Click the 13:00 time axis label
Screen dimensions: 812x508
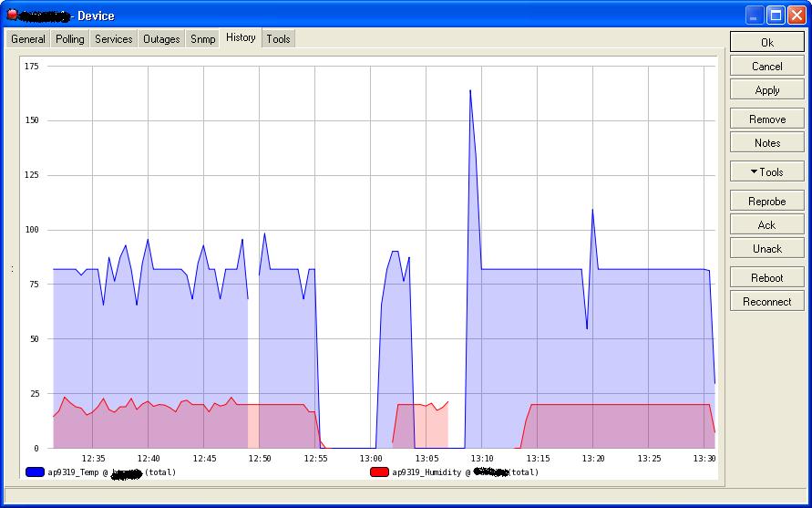pyautogui.click(x=371, y=459)
